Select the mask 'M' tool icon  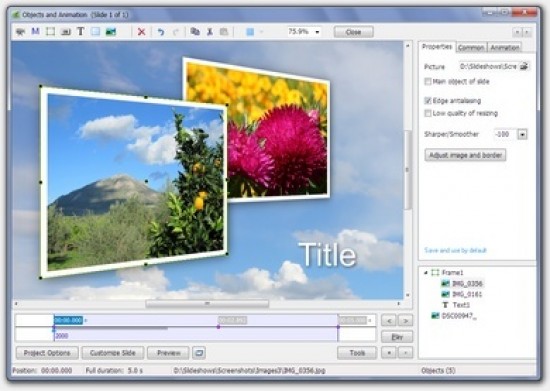point(35,32)
